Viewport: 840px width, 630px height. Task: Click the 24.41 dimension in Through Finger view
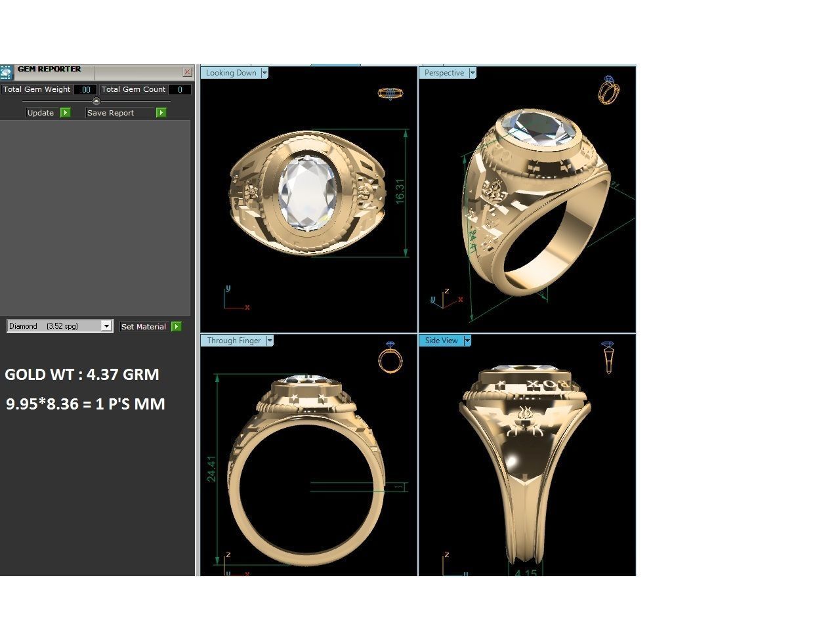(211, 469)
